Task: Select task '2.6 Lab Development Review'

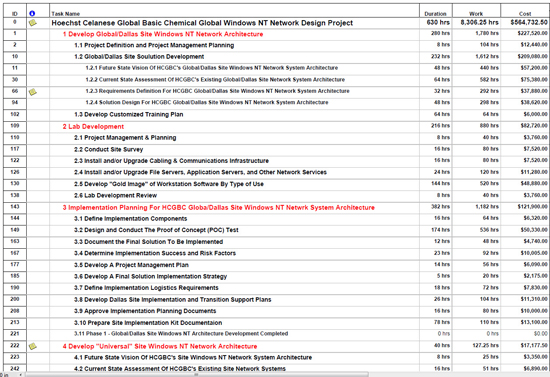Action: pyautogui.click(x=115, y=195)
